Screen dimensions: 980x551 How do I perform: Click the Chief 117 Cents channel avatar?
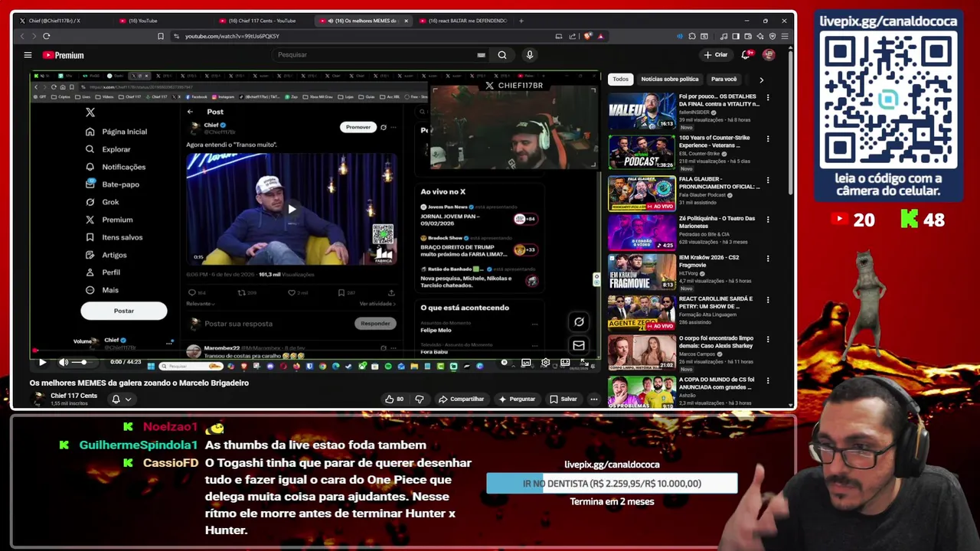[x=38, y=399]
